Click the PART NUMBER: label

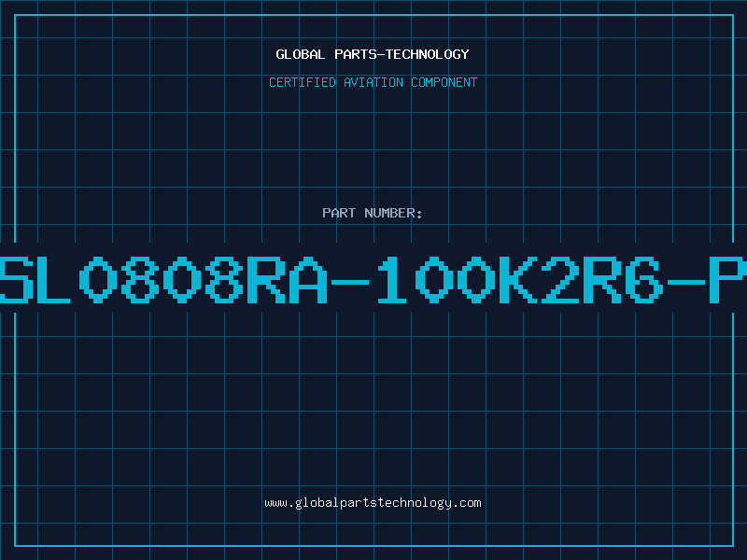(x=373, y=213)
